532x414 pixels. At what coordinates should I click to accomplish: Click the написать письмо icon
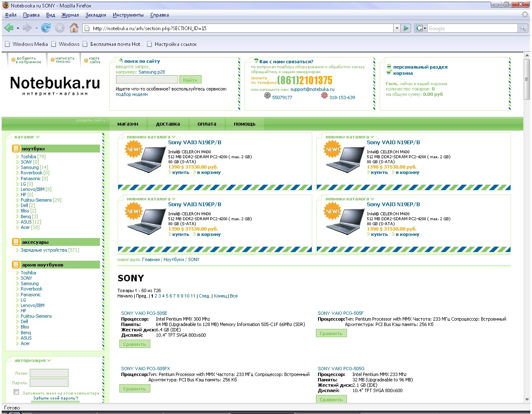(52, 60)
